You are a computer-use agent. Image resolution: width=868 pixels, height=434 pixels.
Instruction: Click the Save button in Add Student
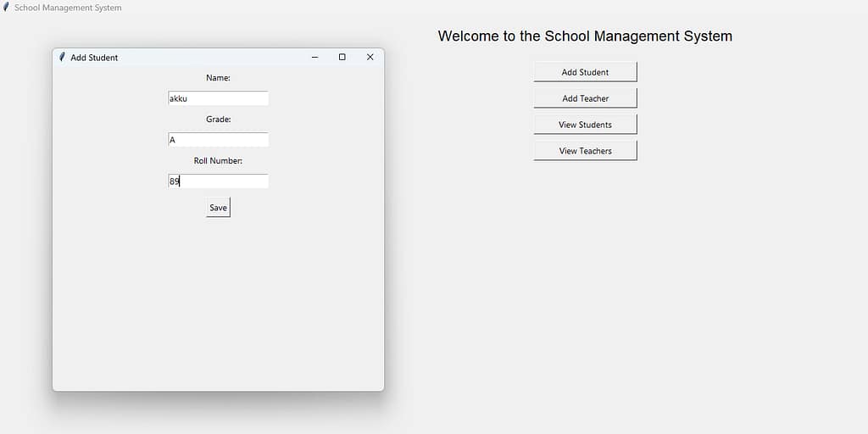[218, 208]
